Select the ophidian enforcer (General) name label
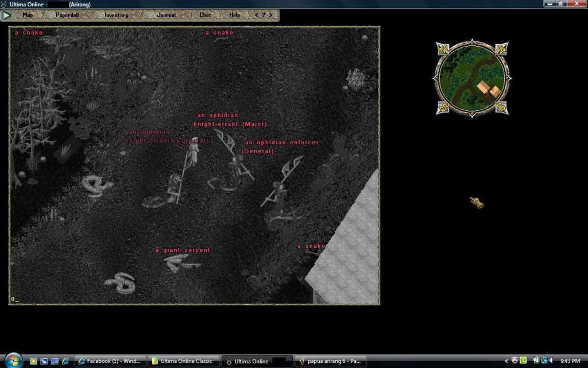 pyautogui.click(x=280, y=147)
